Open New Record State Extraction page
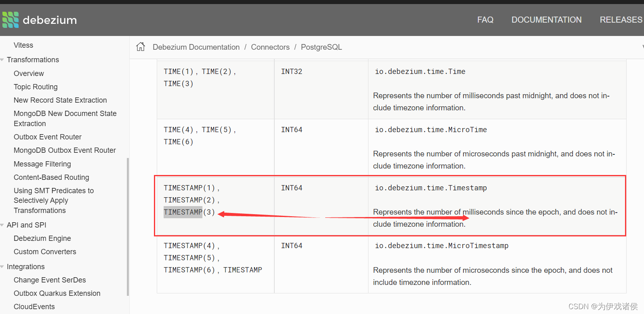The image size is (644, 314). (x=60, y=100)
